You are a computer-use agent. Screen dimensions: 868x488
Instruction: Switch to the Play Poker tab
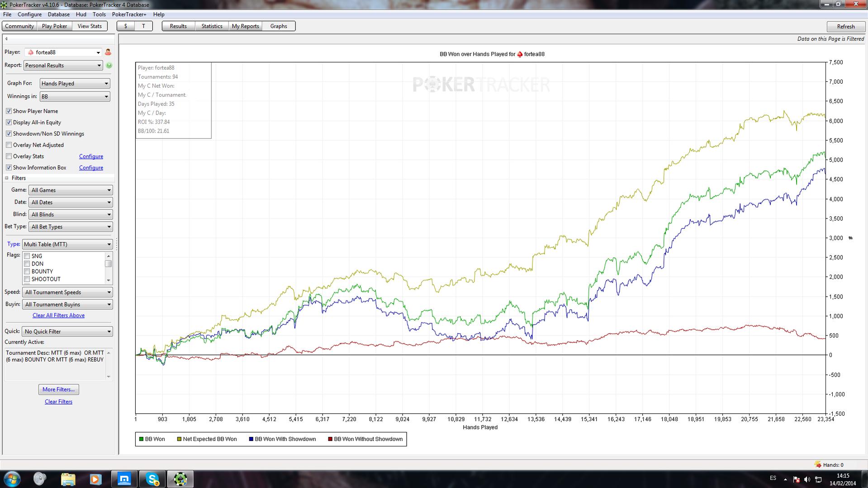(54, 26)
